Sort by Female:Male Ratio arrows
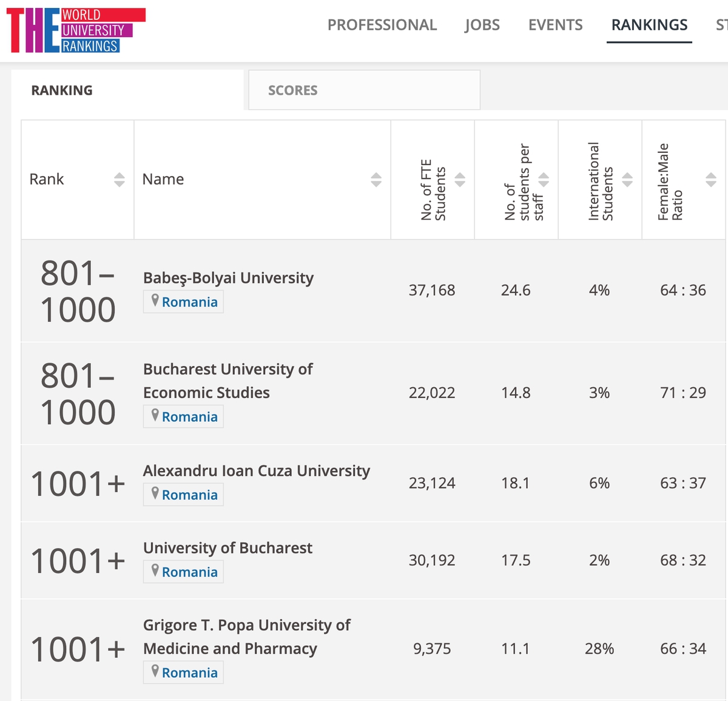This screenshot has height=701, width=728. click(x=711, y=180)
